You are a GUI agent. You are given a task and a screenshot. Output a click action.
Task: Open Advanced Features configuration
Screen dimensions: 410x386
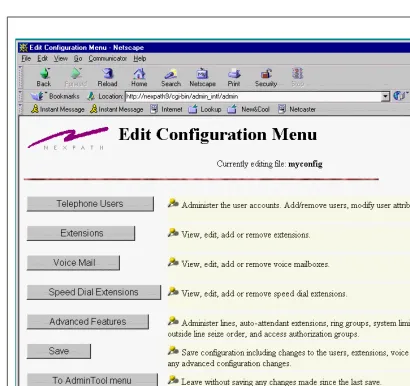[x=88, y=322]
